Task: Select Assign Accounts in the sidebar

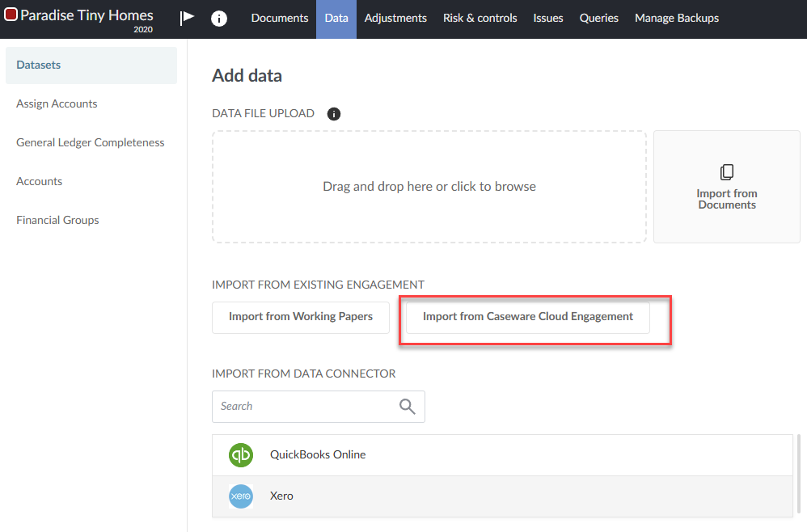Action: tap(57, 103)
